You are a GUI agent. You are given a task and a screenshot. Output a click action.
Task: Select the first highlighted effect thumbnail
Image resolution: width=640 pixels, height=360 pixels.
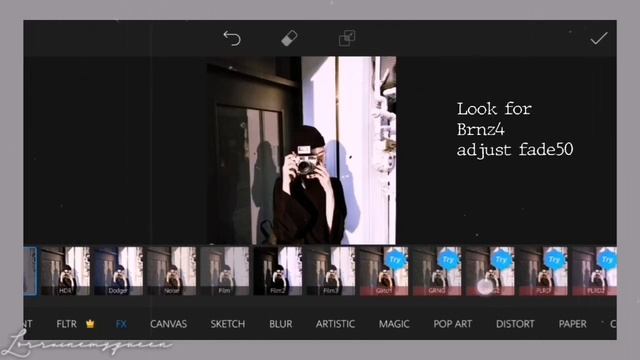click(x=30, y=271)
